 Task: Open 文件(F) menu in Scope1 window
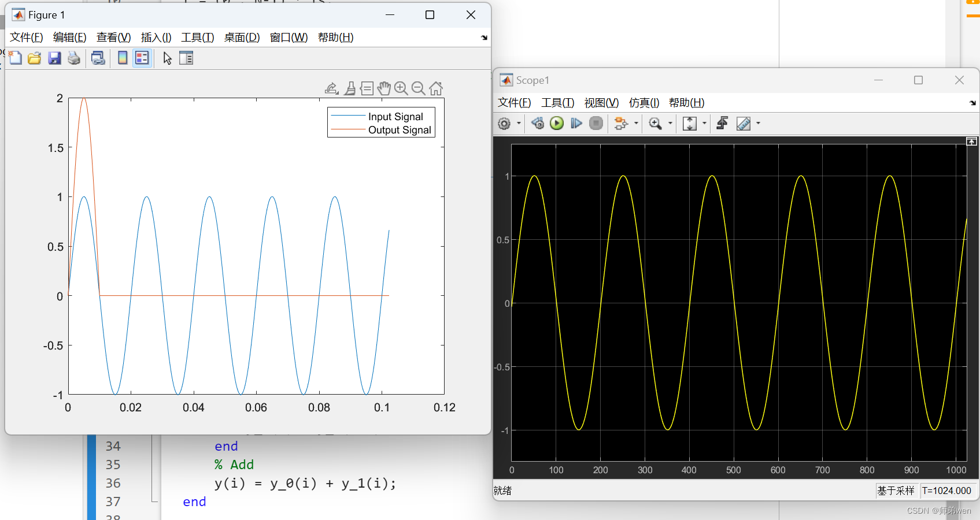(515, 103)
